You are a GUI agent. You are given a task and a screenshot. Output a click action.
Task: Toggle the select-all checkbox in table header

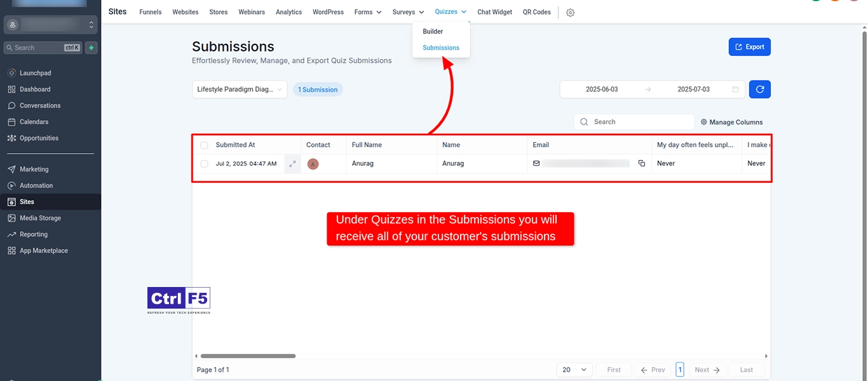click(204, 145)
